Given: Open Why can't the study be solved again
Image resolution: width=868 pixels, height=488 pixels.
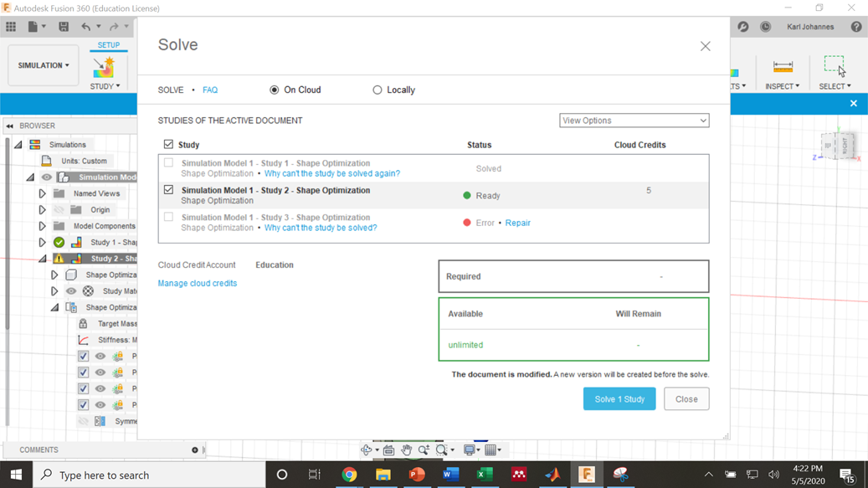Looking at the screenshot, I should coord(332,174).
